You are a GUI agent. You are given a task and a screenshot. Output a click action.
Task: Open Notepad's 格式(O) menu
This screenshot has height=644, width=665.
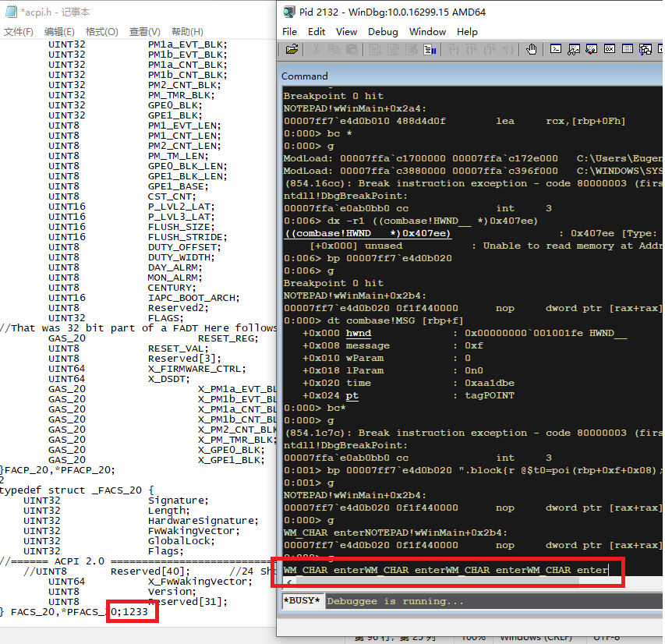(x=101, y=32)
